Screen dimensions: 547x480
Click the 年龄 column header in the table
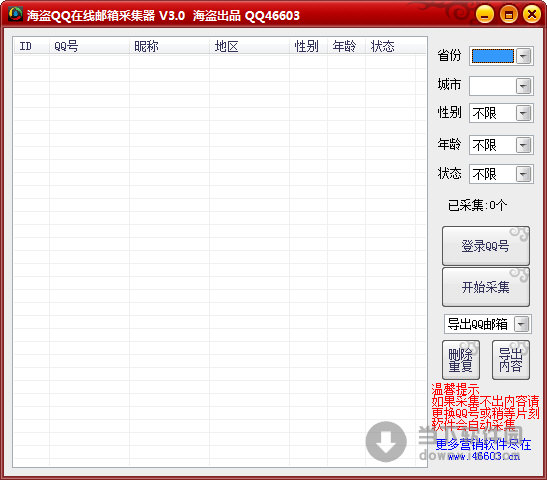tap(346, 46)
